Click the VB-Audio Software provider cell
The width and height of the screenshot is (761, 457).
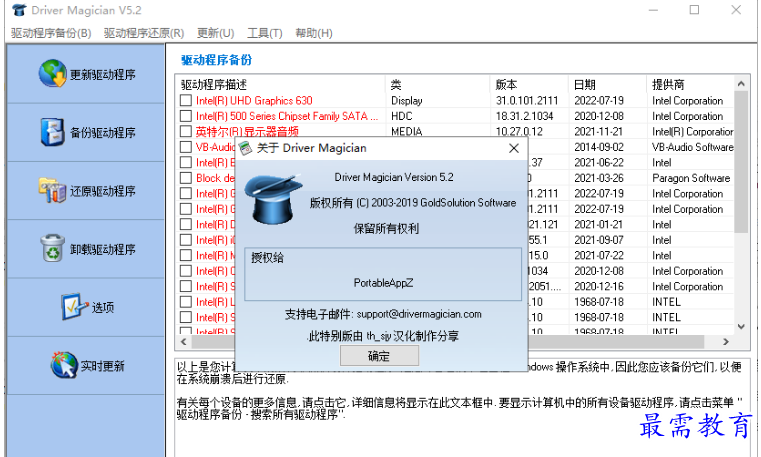pos(693,147)
